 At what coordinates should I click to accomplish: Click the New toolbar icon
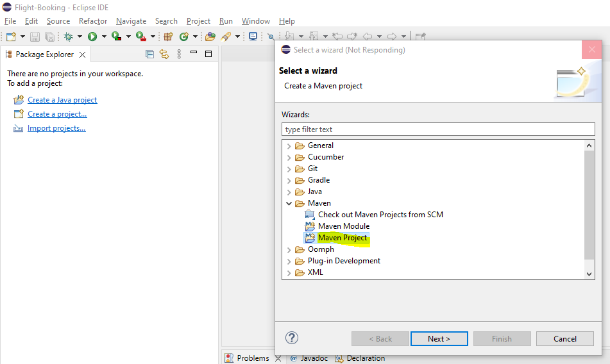coord(12,37)
